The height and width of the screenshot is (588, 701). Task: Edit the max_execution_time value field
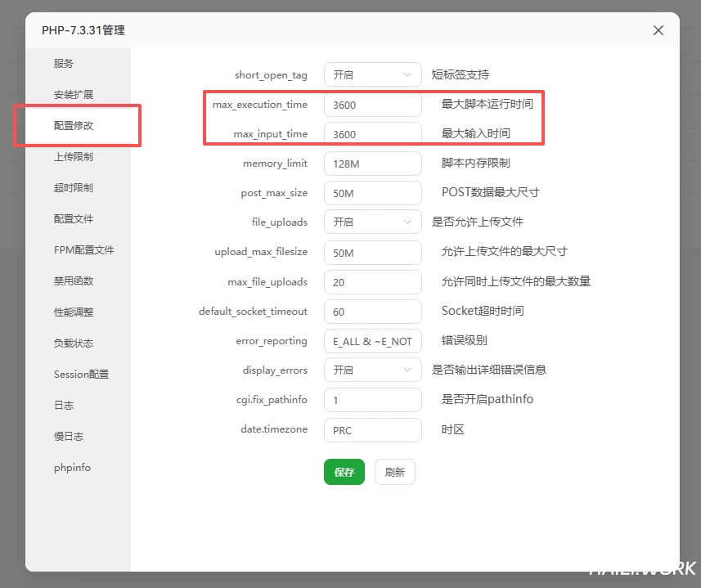[372, 104]
